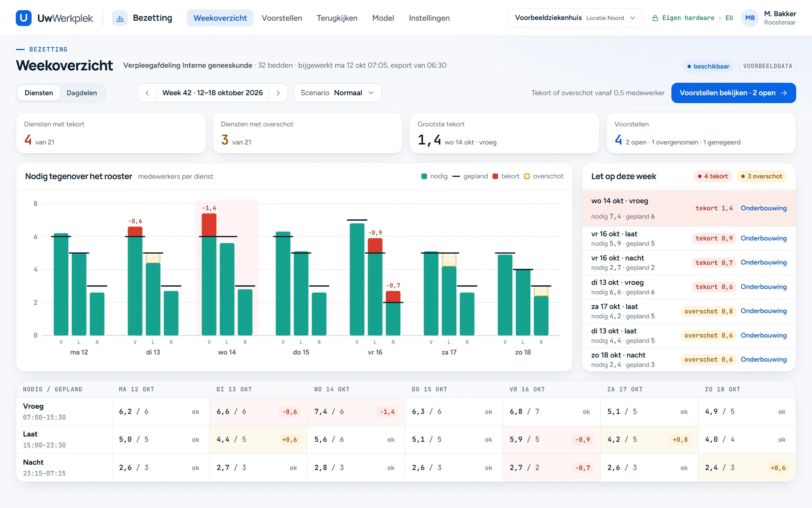This screenshot has height=508, width=812.
Task: Expand the Voorbeeldziekenhuis location selector
Action: point(575,18)
